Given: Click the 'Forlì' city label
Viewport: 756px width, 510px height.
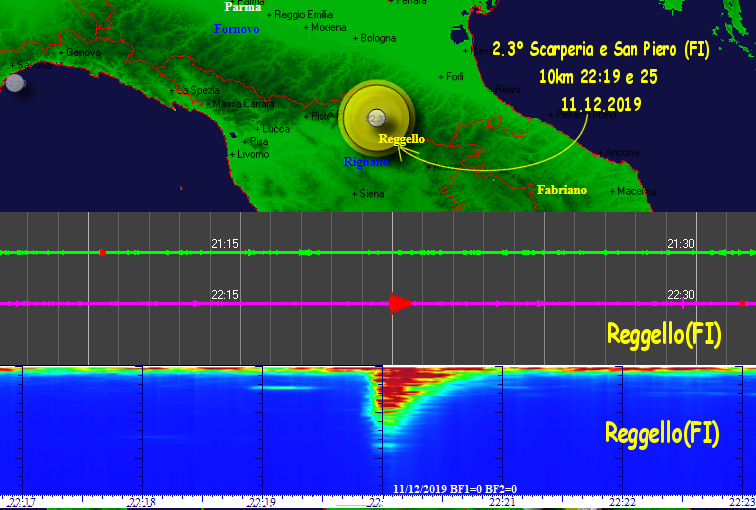Looking at the screenshot, I should 455,77.
